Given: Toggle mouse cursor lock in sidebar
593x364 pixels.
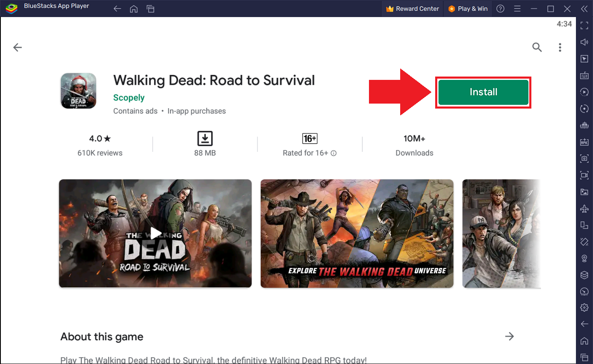Looking at the screenshot, I should [x=584, y=59].
